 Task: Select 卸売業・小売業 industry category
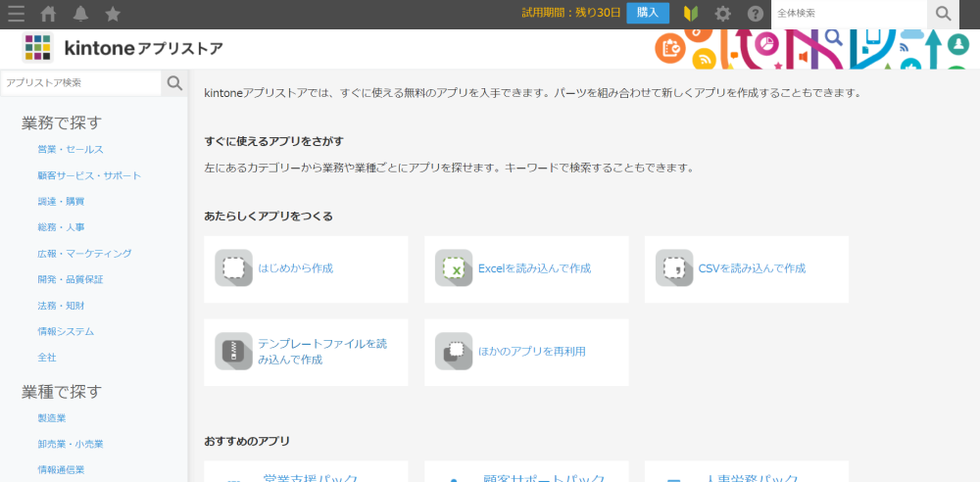71,444
